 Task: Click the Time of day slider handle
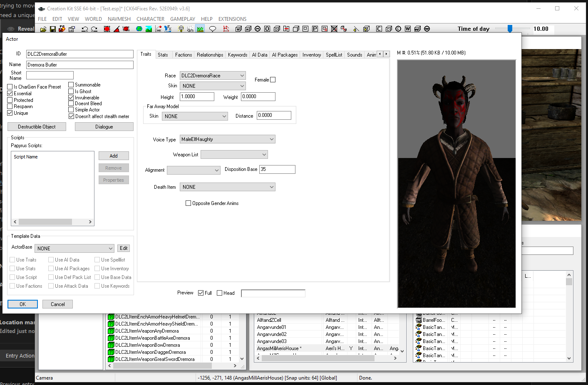point(510,29)
